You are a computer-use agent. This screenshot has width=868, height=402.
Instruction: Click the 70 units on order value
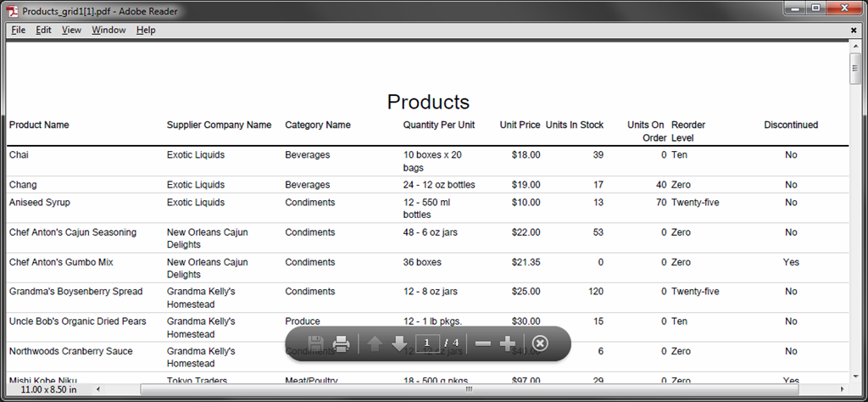click(x=661, y=203)
